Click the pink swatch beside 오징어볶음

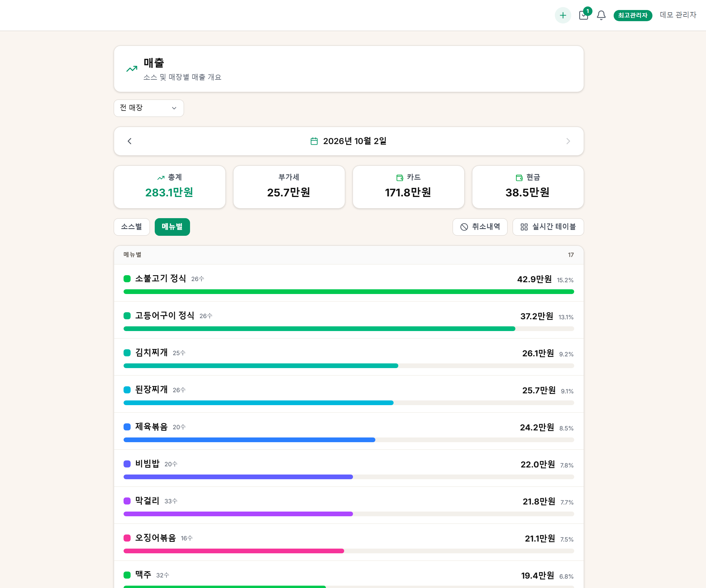pyautogui.click(x=127, y=538)
